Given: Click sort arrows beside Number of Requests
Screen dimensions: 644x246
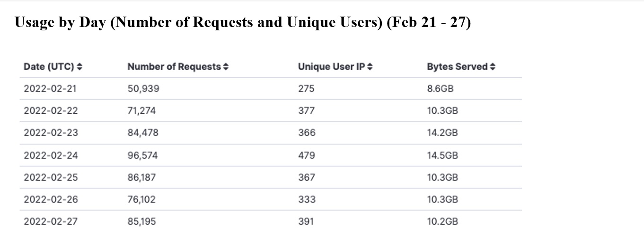Looking at the screenshot, I should [226, 67].
